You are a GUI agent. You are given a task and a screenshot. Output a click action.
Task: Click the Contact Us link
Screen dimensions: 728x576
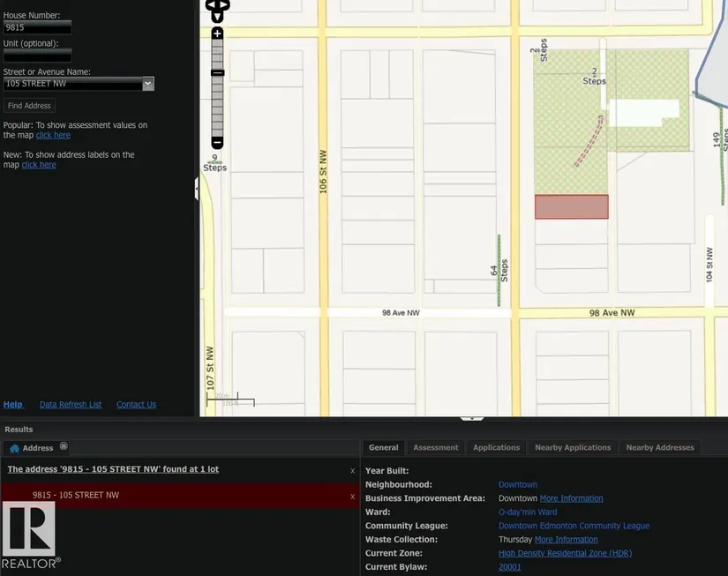pos(136,405)
